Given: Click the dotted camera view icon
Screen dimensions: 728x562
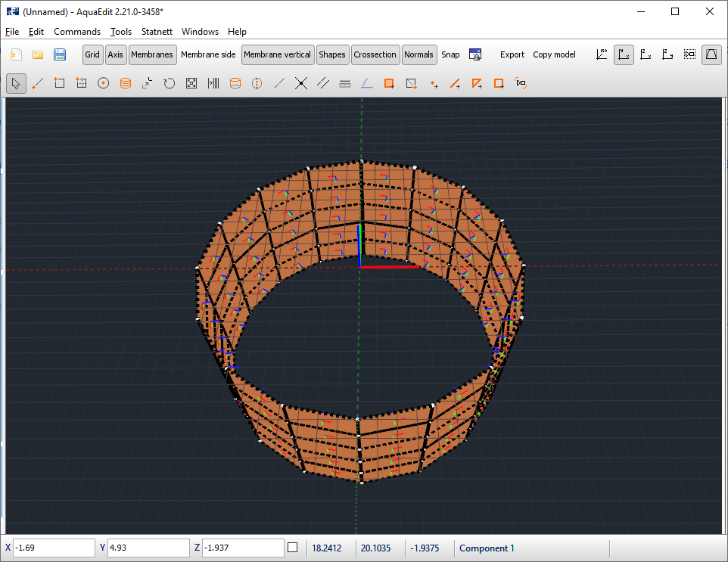Looking at the screenshot, I should pos(689,54).
